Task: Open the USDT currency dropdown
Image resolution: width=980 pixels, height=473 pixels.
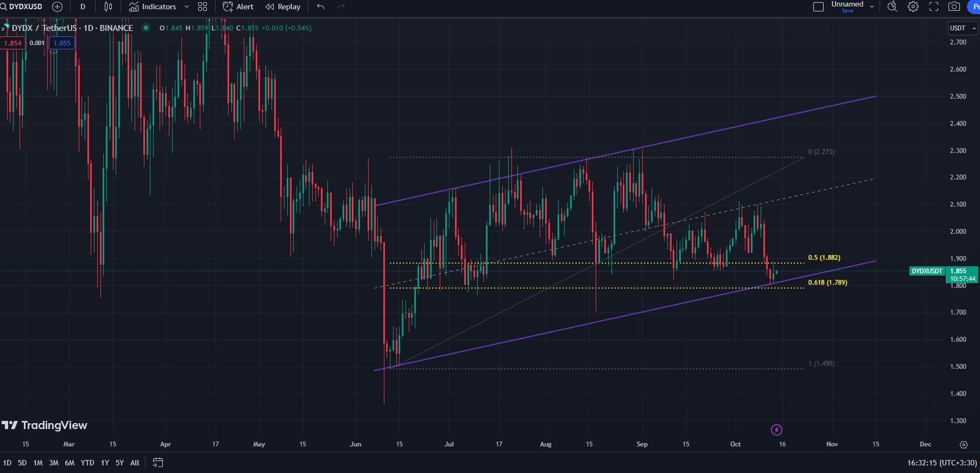Action: [x=963, y=28]
